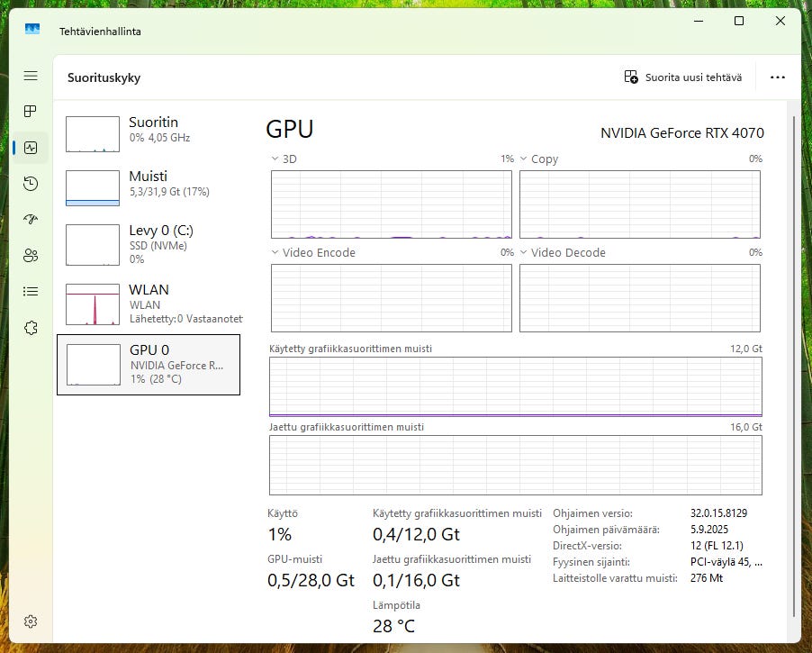The image size is (812, 653).
Task: Click the 276 Mt reserved memory value
Action: (x=707, y=578)
